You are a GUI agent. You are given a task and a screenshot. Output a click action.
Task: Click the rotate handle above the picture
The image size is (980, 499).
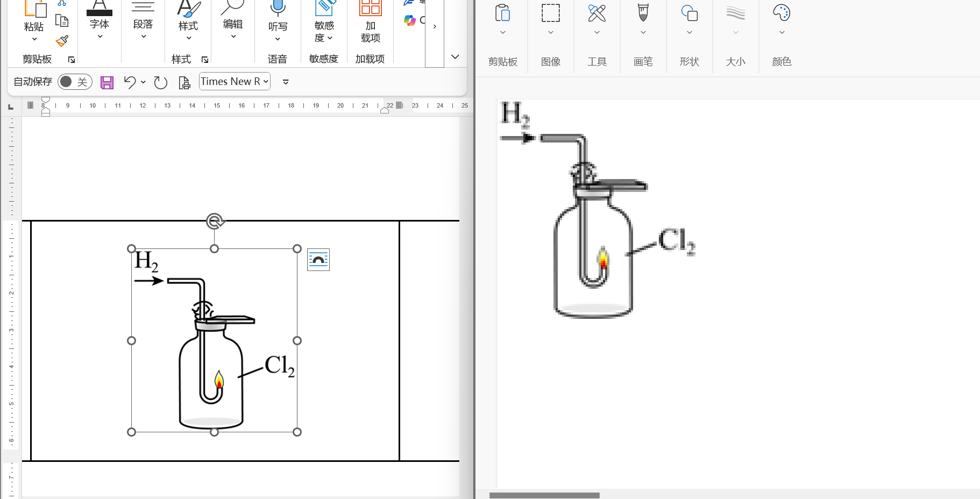point(215,221)
